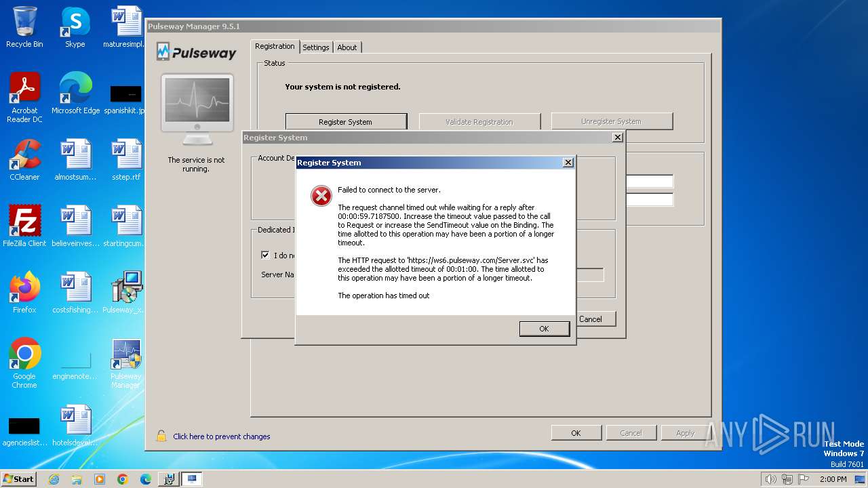Click the first input field in Pulseway Manager
The image size is (868, 488).
coord(650,182)
